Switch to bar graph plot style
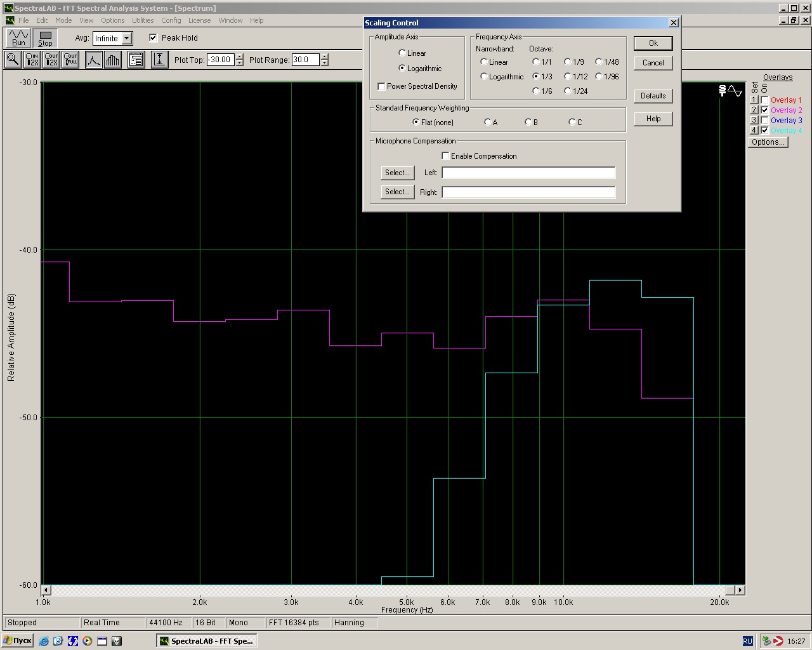The image size is (812, 650). (113, 60)
